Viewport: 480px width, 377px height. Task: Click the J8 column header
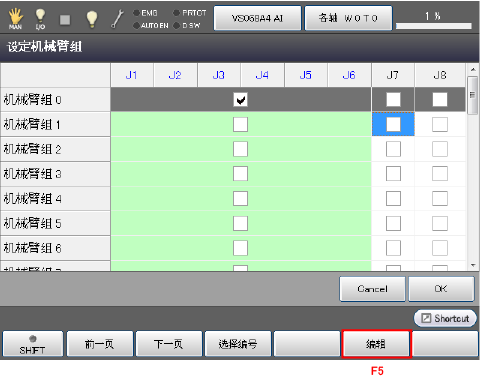[x=440, y=75]
